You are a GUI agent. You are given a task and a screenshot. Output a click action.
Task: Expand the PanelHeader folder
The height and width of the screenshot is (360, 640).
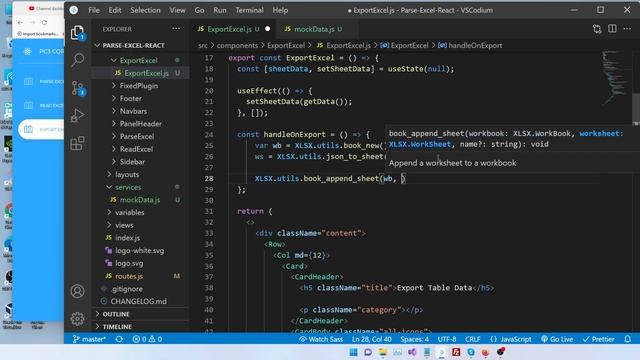pos(140,124)
